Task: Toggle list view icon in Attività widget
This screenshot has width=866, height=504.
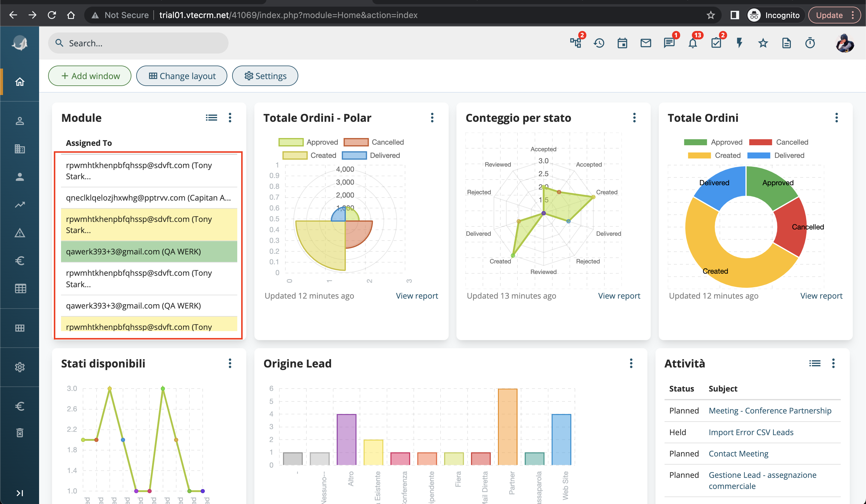Action: [x=815, y=363]
